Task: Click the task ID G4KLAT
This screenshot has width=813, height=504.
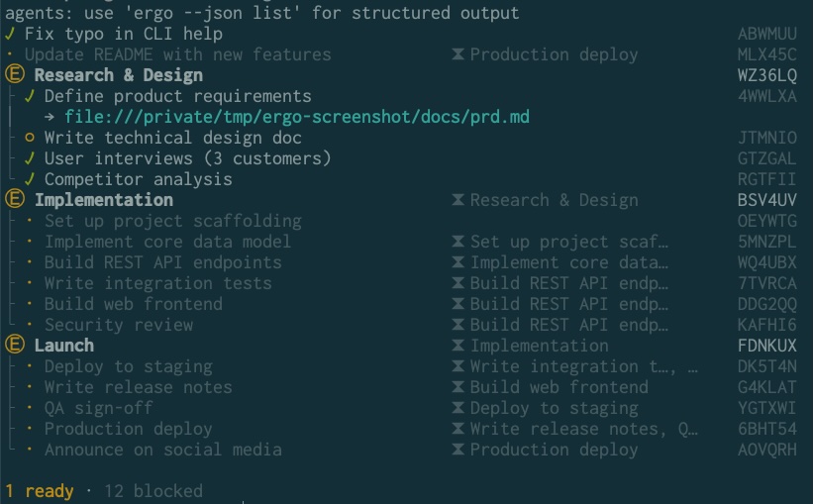Action: tap(766, 387)
